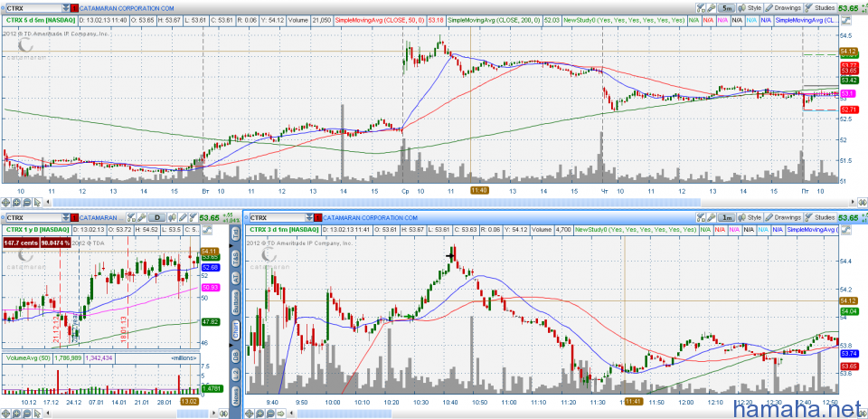The width and height of the screenshot is (868, 419).
Task: Click scroll-to-end icon right of top scrollbar
Action: click(862, 202)
